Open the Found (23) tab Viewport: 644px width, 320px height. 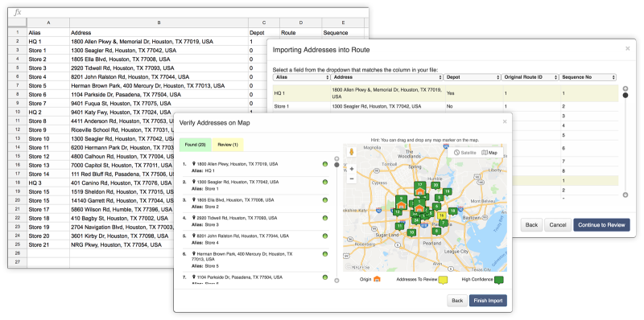pyautogui.click(x=195, y=145)
